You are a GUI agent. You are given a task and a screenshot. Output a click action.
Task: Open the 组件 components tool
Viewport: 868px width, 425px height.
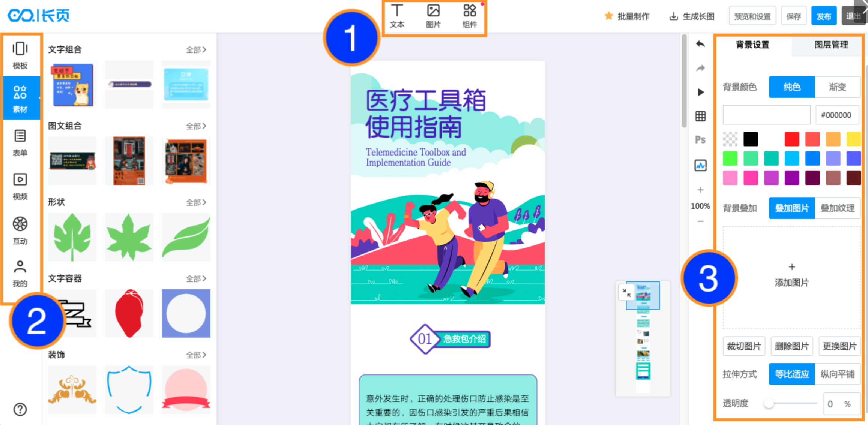[x=469, y=16]
